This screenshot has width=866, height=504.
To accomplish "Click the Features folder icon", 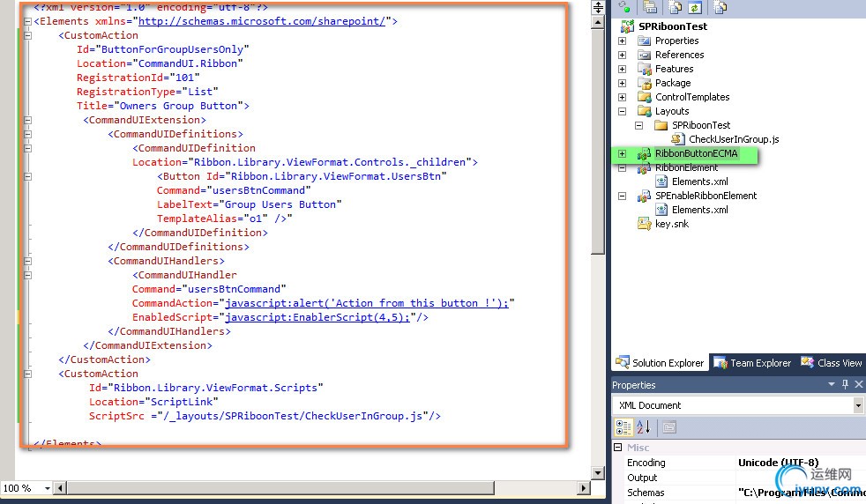I will point(644,69).
